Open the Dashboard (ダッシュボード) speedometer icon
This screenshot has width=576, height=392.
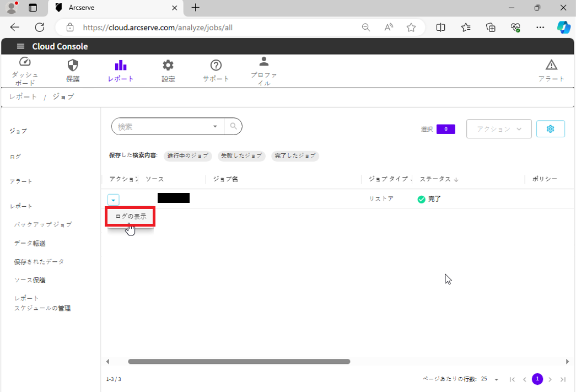pos(25,62)
